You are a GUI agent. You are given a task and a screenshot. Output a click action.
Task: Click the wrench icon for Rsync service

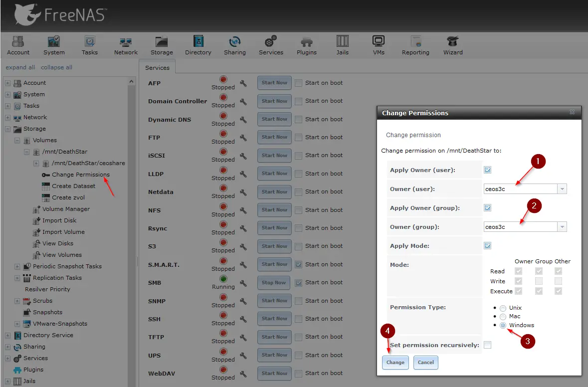(243, 228)
